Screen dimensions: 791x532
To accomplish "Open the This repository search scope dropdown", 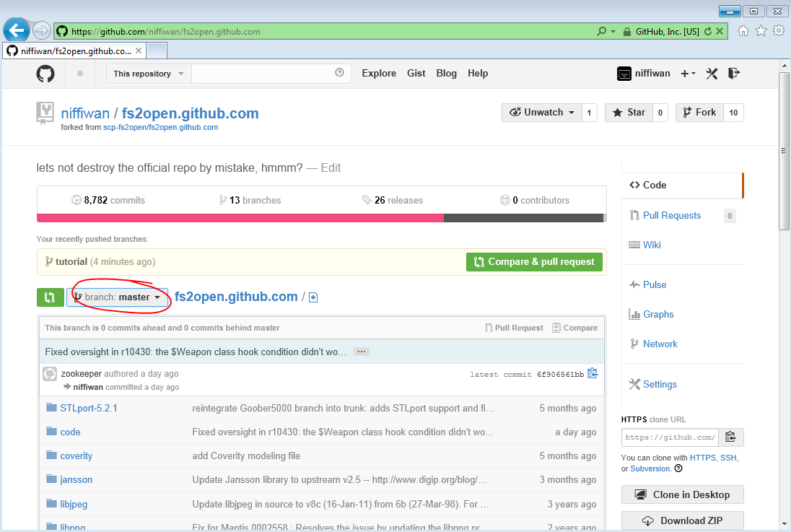I will tap(149, 74).
